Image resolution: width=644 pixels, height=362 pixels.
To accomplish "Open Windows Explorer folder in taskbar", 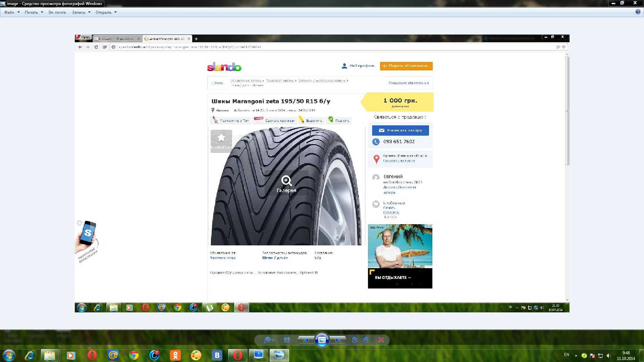I will point(50,355).
